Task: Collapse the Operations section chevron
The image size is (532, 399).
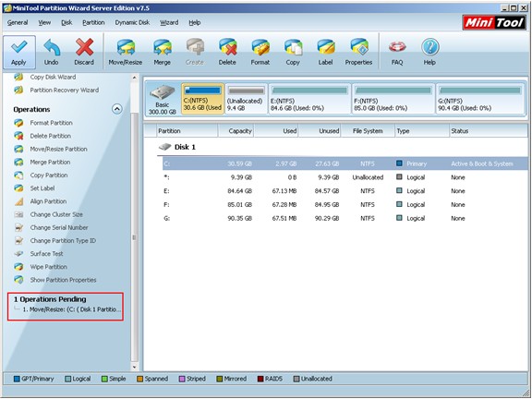Action: [117, 109]
